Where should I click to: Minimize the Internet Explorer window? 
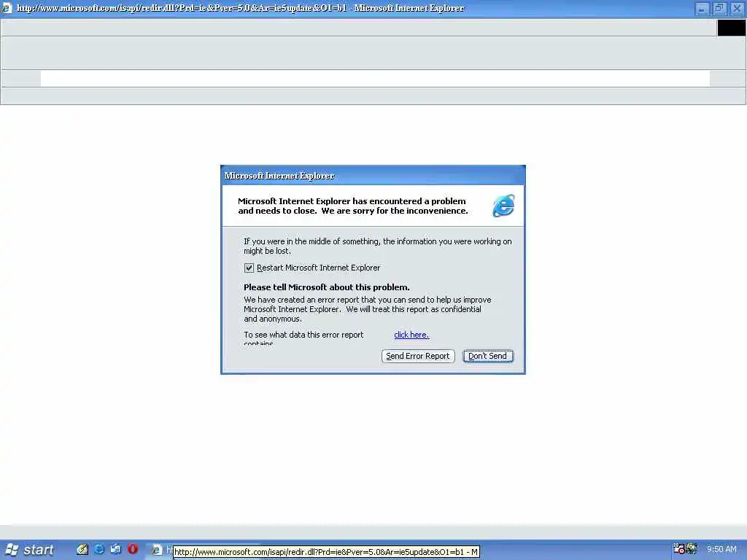[x=702, y=9]
